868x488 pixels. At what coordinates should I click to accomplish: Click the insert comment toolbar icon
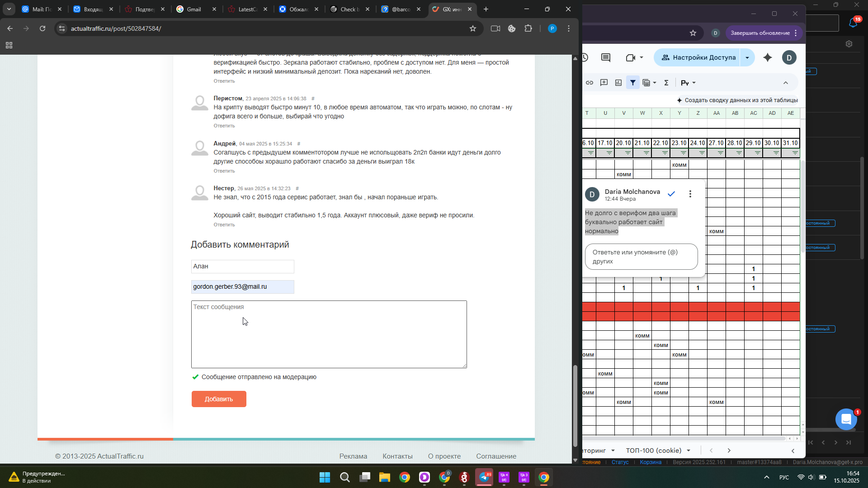pos(604,83)
